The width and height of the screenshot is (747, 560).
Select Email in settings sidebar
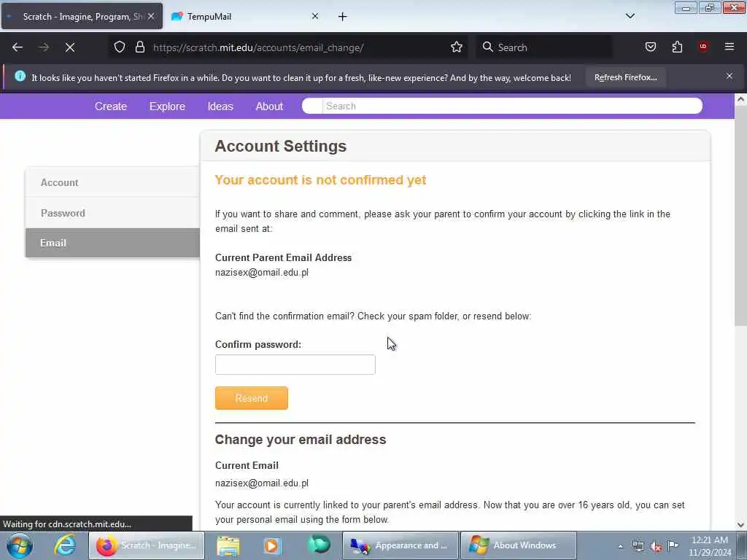[x=112, y=243]
